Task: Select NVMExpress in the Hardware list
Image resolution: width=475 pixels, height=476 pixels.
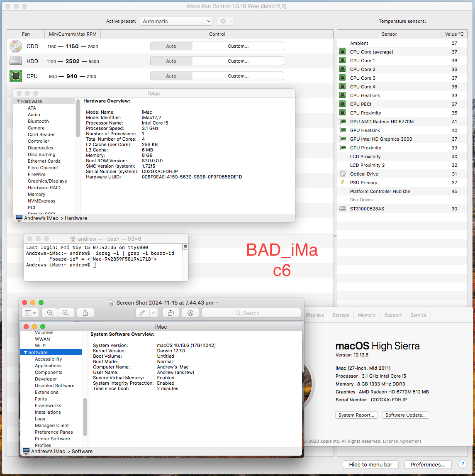Action: point(41,201)
